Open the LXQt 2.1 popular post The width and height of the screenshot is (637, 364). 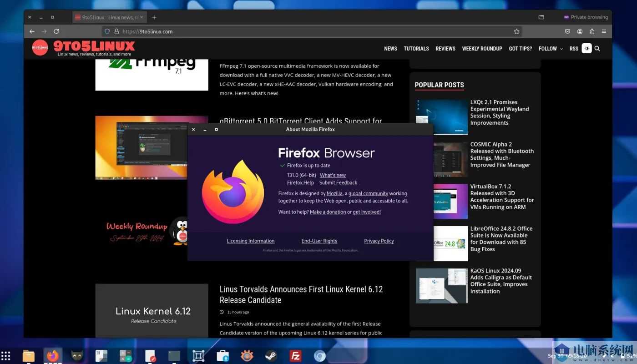click(x=500, y=112)
